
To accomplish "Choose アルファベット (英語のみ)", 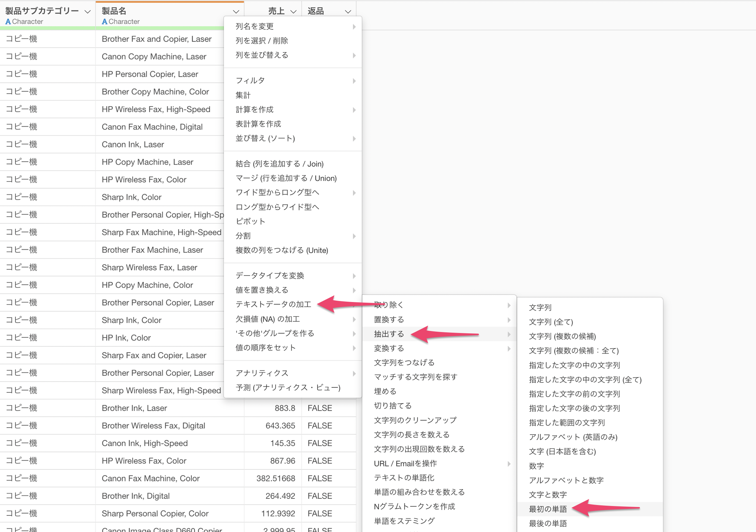I will point(590,437).
